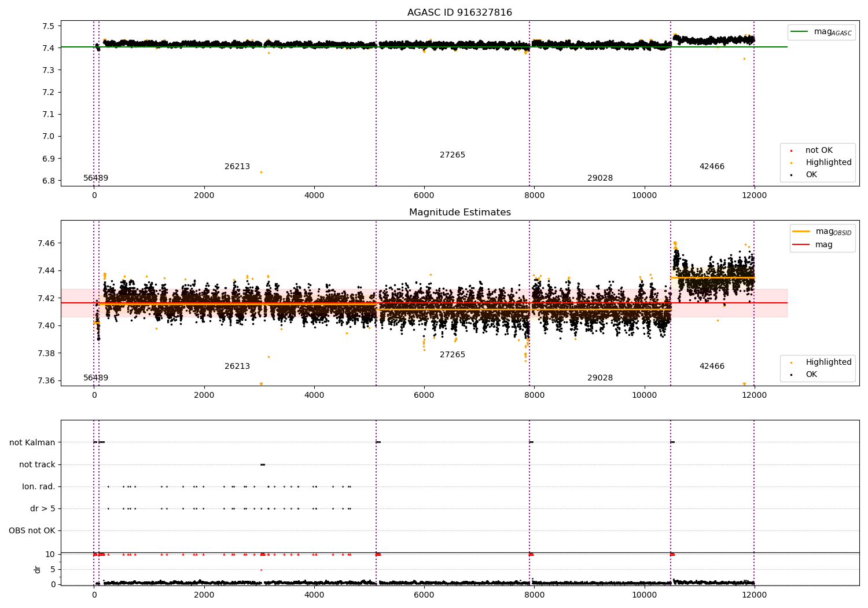Click the "Magnitude Estimates" panel title
This screenshot has width=868, height=608.
[x=459, y=213]
